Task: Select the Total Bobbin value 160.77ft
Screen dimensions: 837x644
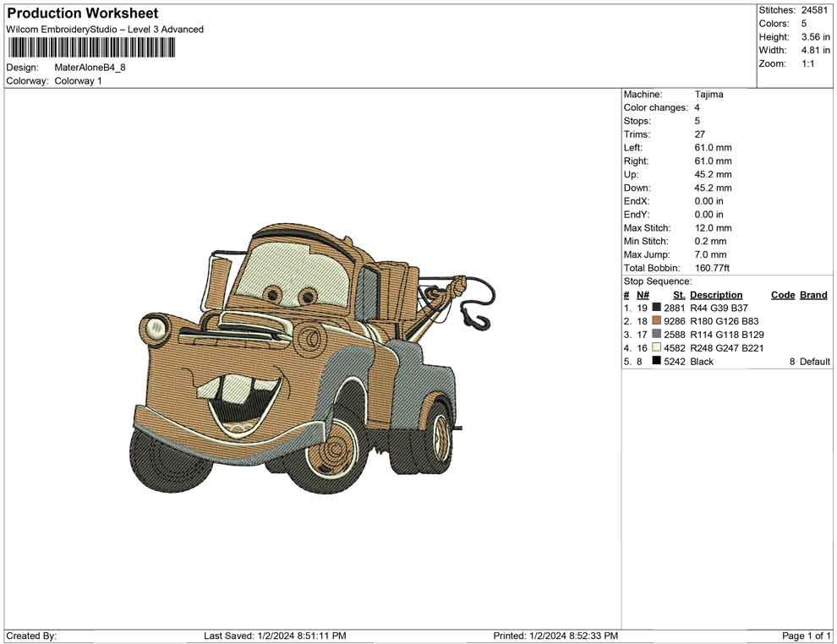Action: pos(712,268)
